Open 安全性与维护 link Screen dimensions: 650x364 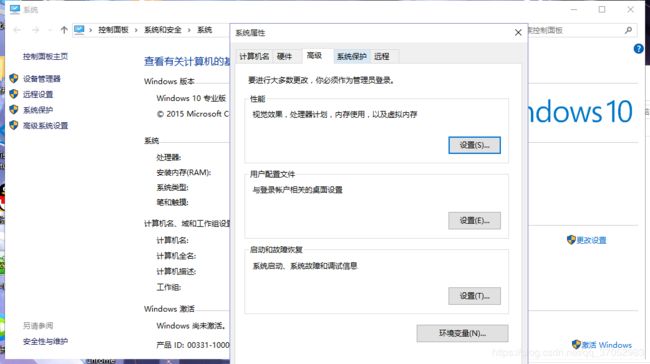(45, 341)
